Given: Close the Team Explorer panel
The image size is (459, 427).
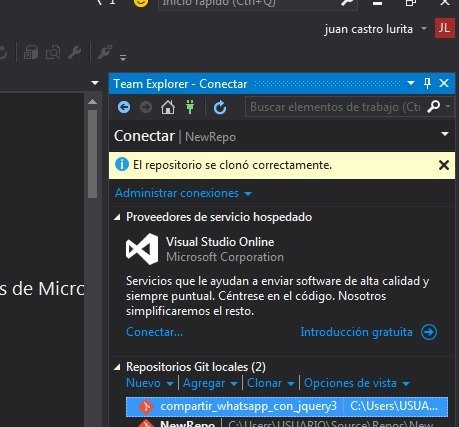Looking at the screenshot, I should [444, 83].
